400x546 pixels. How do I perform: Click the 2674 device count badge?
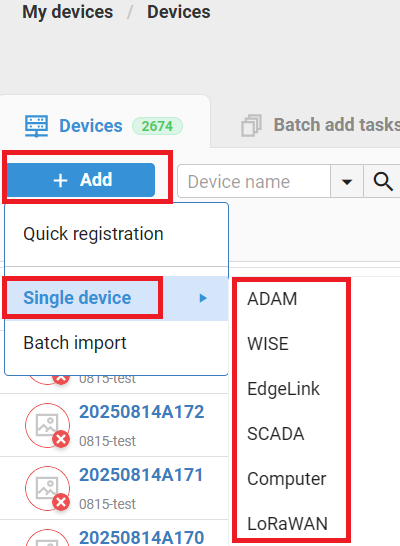coord(157,126)
